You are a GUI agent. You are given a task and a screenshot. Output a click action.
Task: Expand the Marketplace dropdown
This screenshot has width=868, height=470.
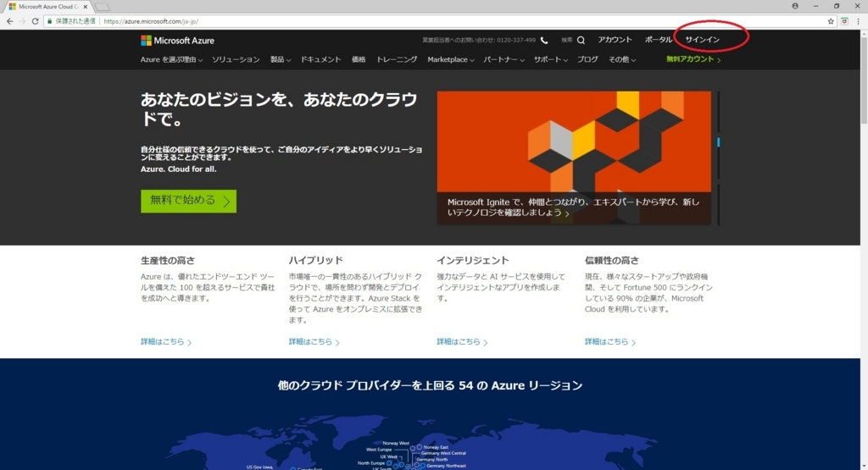click(451, 59)
